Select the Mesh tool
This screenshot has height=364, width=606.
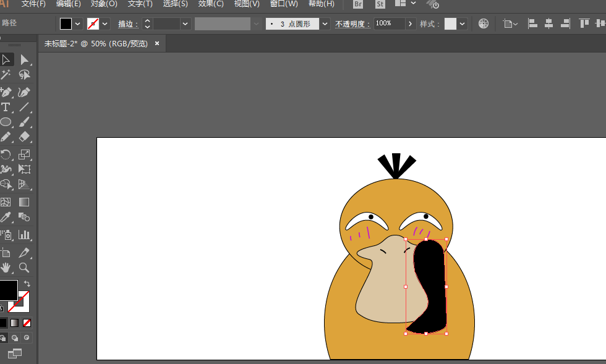(x=6, y=202)
